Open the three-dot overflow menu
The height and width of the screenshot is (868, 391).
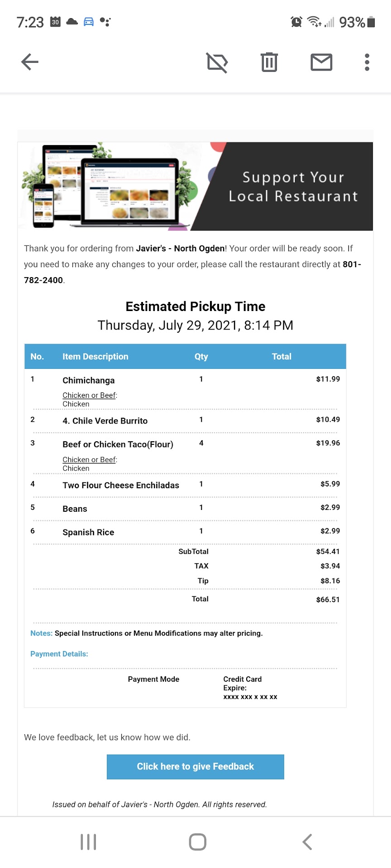pos(367,62)
